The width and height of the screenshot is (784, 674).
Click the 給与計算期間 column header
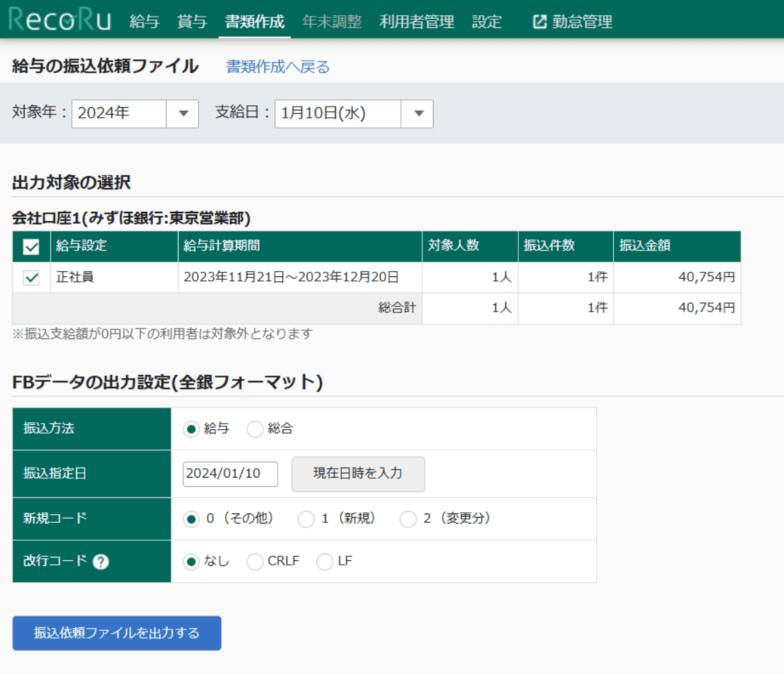tap(300, 246)
